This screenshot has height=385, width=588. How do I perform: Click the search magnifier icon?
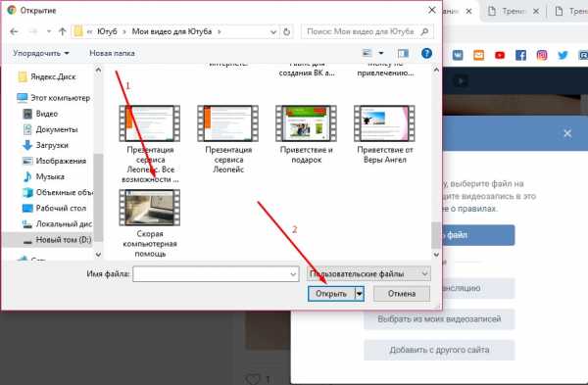[424, 32]
